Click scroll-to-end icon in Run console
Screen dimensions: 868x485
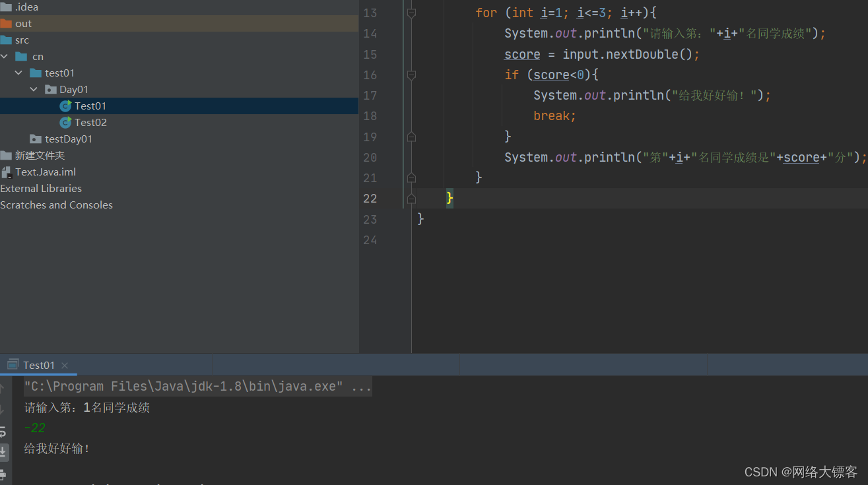tap(3, 453)
